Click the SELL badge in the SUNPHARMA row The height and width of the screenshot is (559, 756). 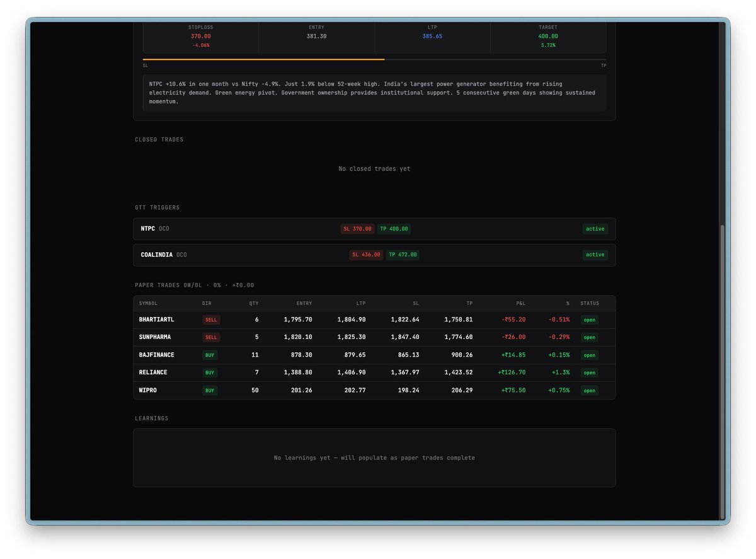click(211, 337)
